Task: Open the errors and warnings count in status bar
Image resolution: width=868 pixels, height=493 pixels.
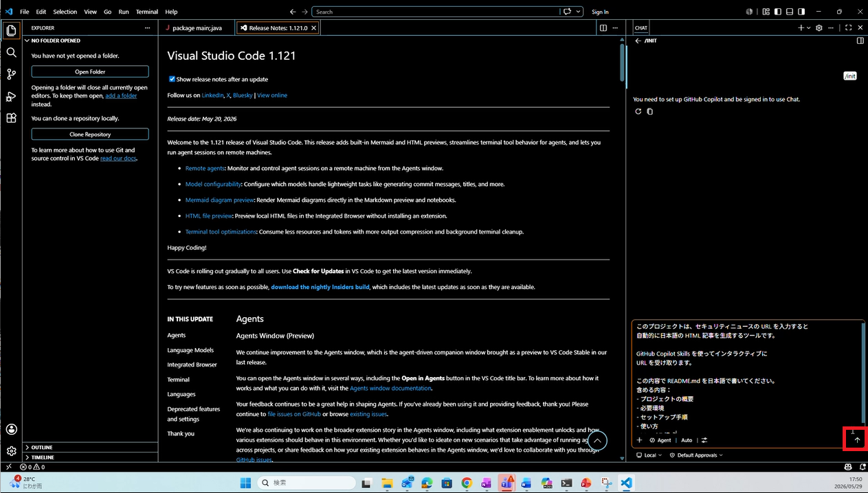Action: (x=32, y=467)
